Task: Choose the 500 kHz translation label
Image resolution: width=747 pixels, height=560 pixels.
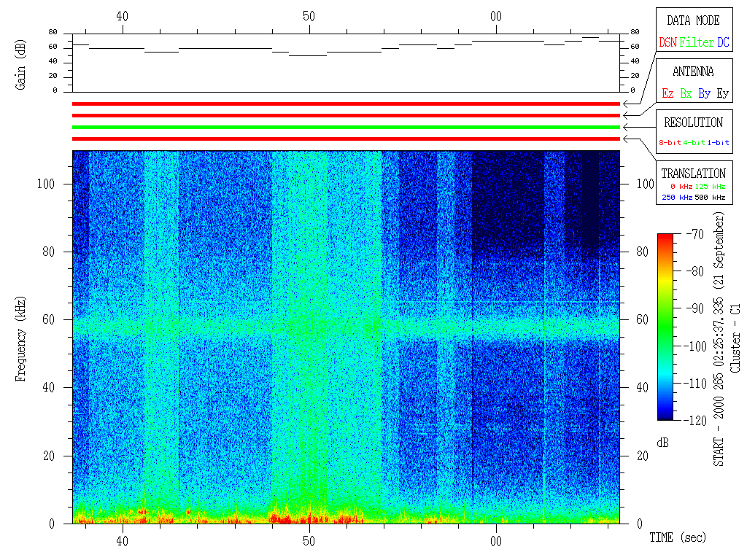Action: tap(711, 198)
